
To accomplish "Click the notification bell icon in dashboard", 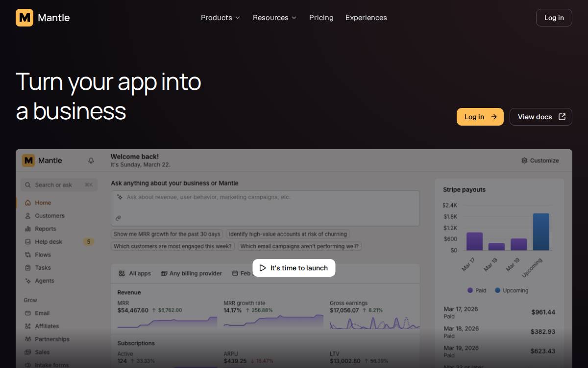I will click(91, 160).
